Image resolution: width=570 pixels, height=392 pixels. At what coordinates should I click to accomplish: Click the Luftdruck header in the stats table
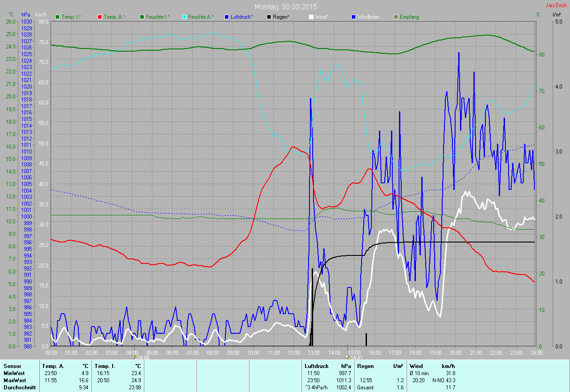pyautogui.click(x=317, y=366)
